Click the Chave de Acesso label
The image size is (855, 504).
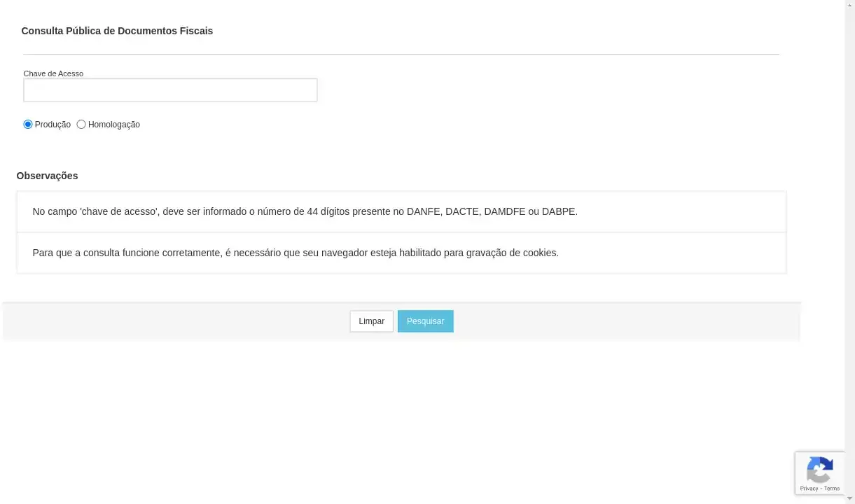53,73
